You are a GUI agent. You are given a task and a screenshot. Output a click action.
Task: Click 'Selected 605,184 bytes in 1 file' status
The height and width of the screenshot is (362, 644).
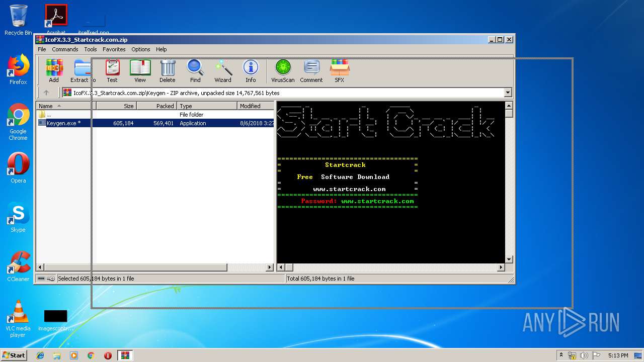click(x=96, y=279)
